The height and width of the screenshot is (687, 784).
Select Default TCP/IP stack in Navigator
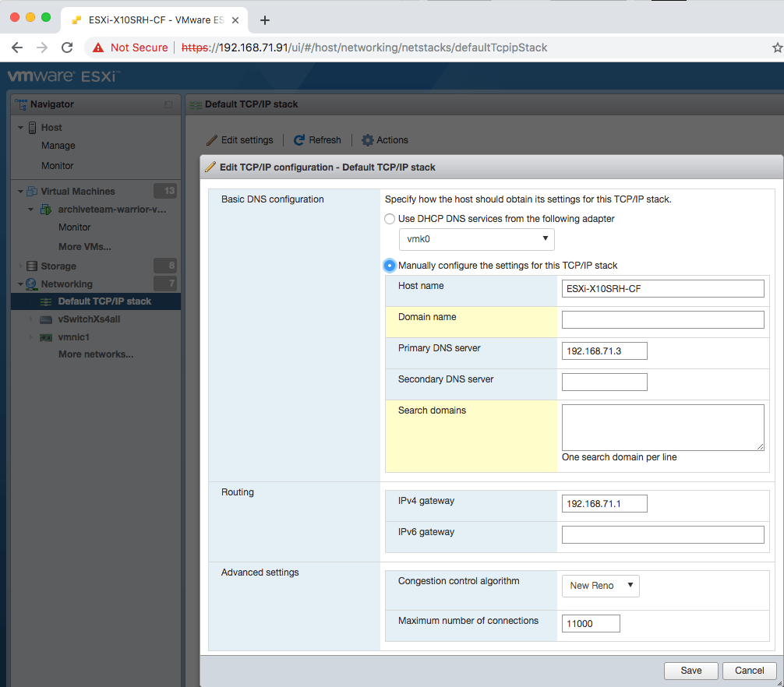tap(104, 301)
